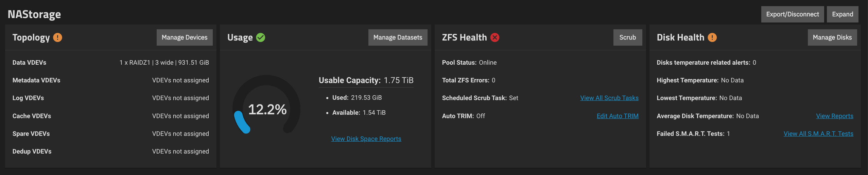Open the View All S.M.A.R.T. Tests link
This screenshot has height=175, width=868.
point(818,134)
